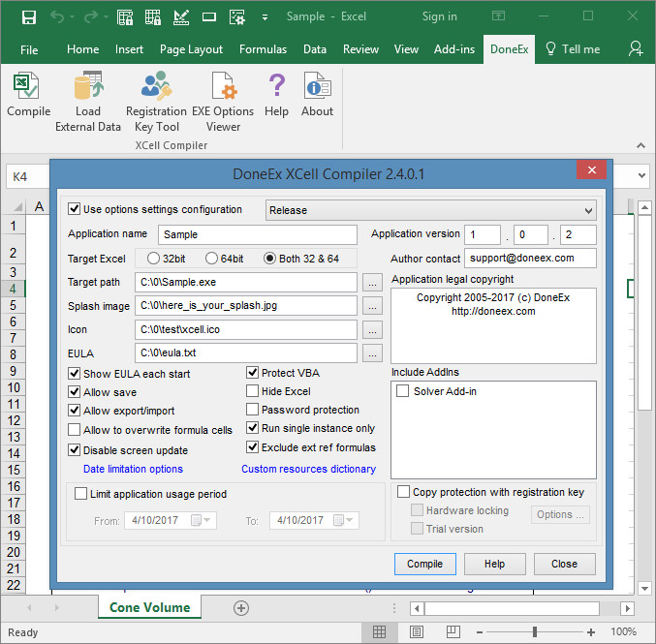The width and height of the screenshot is (656, 644).
Task: Uncheck Protect VBA option
Action: coord(253,373)
